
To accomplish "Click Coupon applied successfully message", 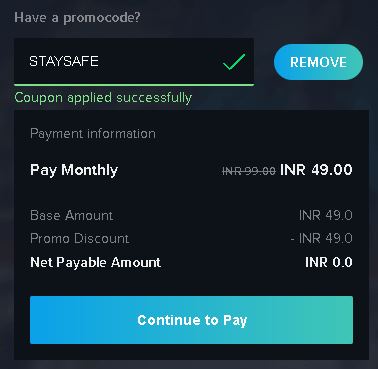I will [103, 98].
